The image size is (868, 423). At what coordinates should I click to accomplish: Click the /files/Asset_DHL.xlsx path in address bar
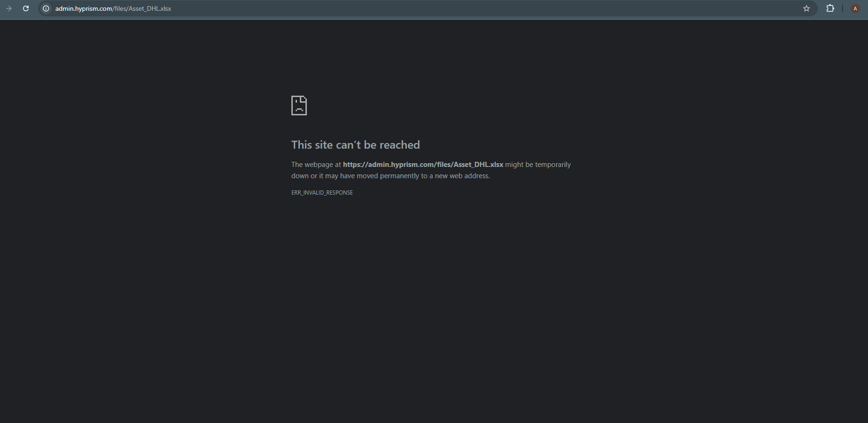click(142, 8)
